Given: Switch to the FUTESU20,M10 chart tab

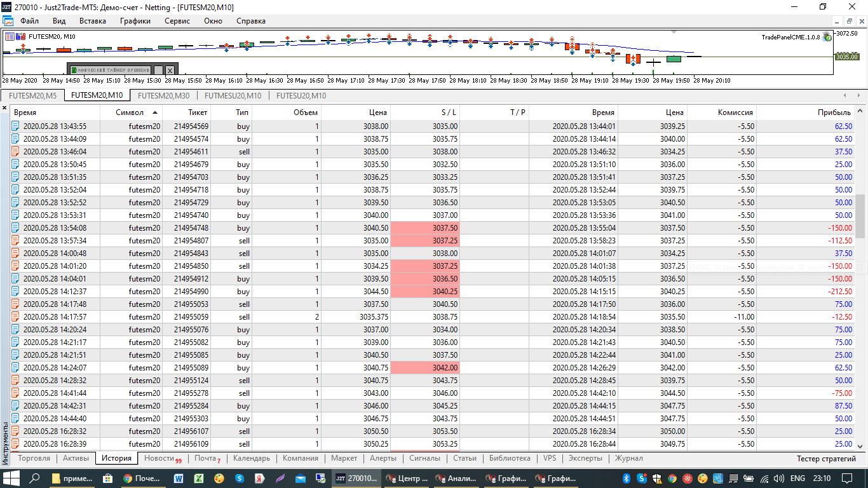Looking at the screenshot, I should click(x=300, y=95).
